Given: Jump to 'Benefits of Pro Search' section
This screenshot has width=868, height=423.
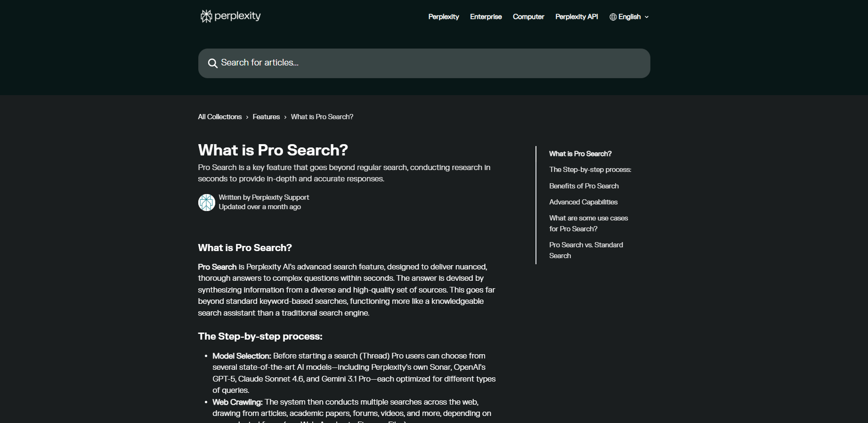Looking at the screenshot, I should [584, 186].
